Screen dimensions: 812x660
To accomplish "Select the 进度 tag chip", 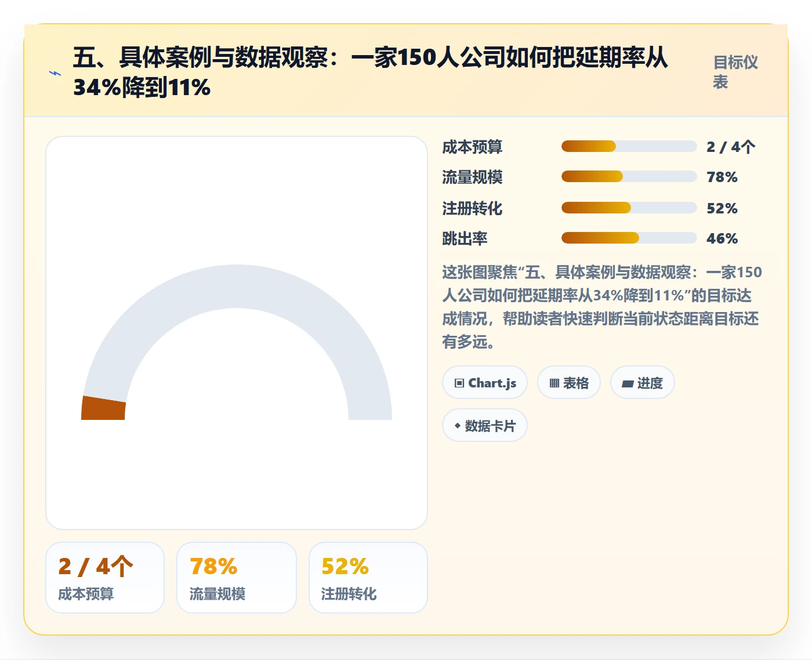I will pos(643,383).
